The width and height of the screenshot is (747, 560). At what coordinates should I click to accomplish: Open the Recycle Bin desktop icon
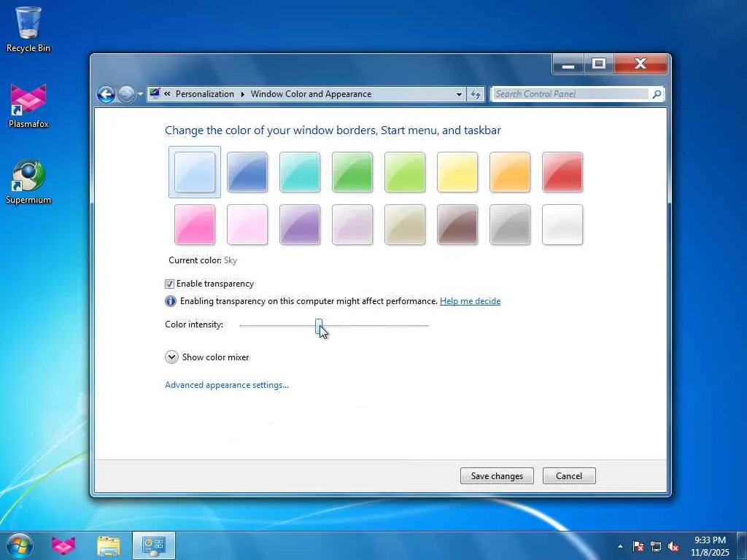coord(28,29)
